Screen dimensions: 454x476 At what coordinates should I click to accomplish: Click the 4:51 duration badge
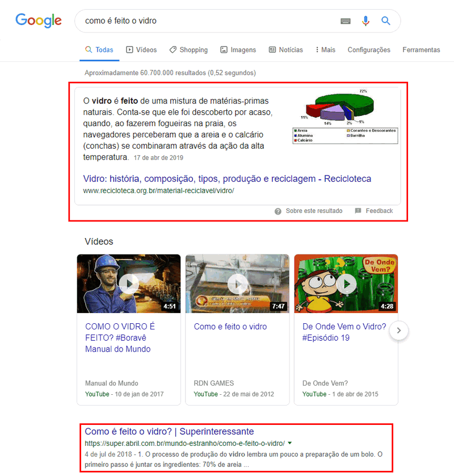point(170,306)
